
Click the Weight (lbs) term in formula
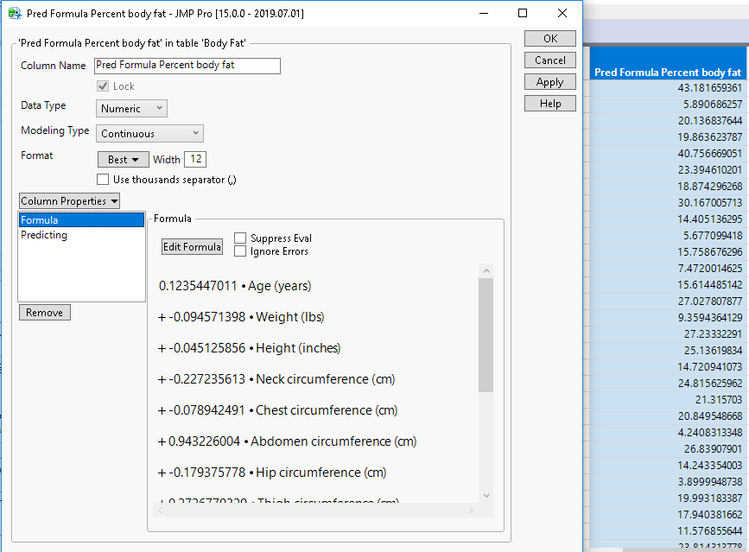(290, 317)
